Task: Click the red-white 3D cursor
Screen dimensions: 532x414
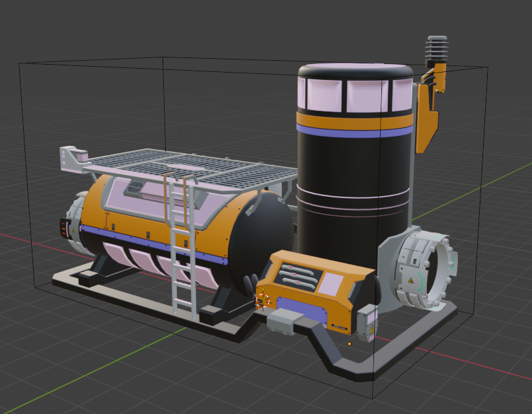Action: pyautogui.click(x=263, y=300)
